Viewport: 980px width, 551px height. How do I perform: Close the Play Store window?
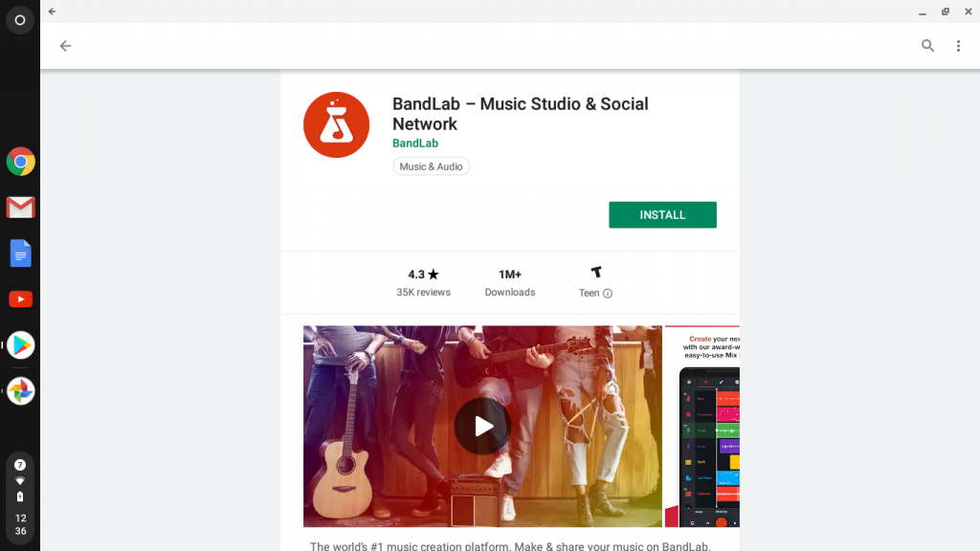[969, 11]
